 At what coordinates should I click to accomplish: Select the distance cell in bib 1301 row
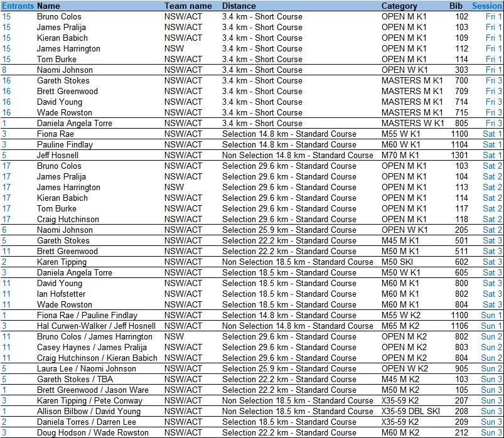pos(298,156)
